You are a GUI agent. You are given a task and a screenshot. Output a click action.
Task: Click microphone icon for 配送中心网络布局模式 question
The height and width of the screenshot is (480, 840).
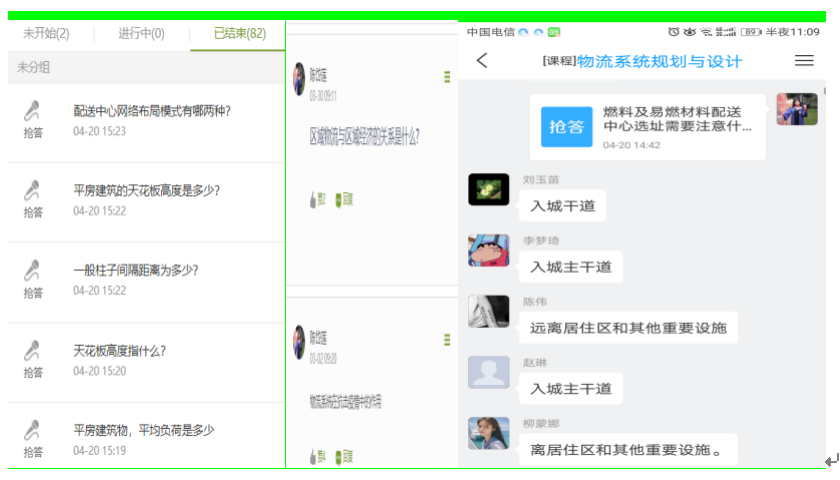[x=34, y=110]
